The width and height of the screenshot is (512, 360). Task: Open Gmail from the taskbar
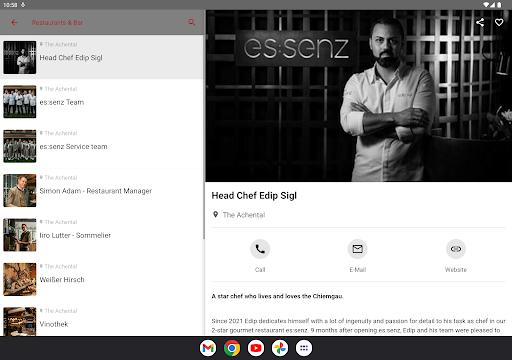tap(208, 348)
